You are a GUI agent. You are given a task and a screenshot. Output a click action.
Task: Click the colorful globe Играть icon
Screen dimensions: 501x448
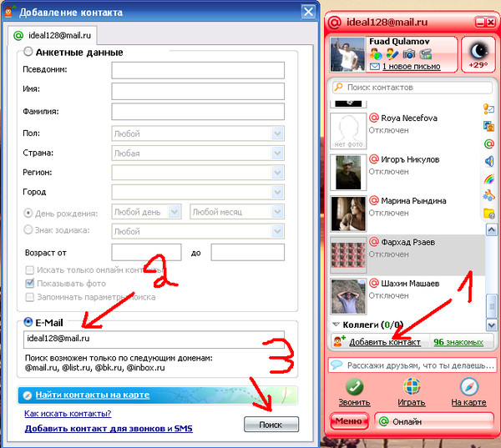412,387
